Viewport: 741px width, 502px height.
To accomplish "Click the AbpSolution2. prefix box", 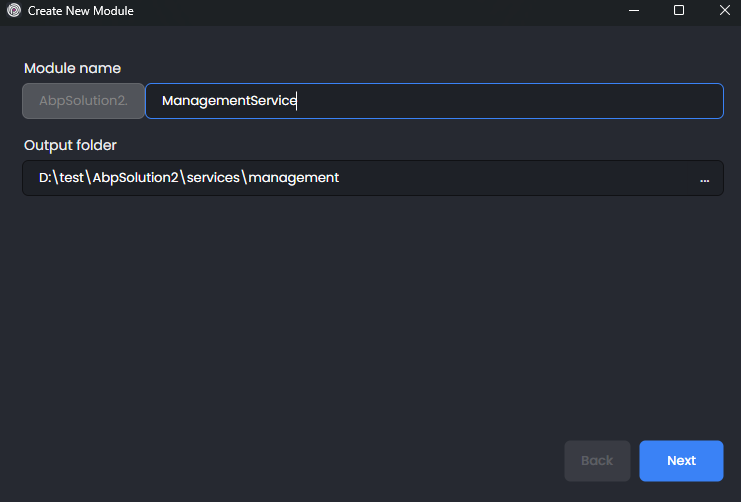I will click(84, 101).
